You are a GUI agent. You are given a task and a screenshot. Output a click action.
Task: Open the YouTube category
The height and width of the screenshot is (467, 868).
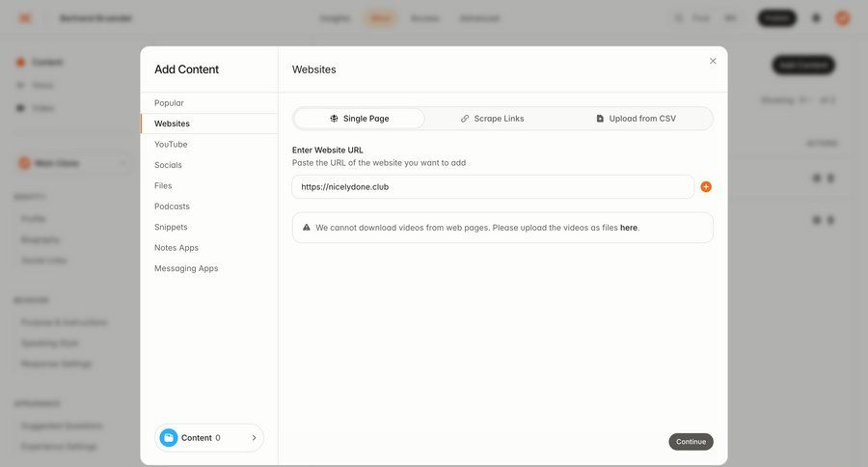coord(209,144)
